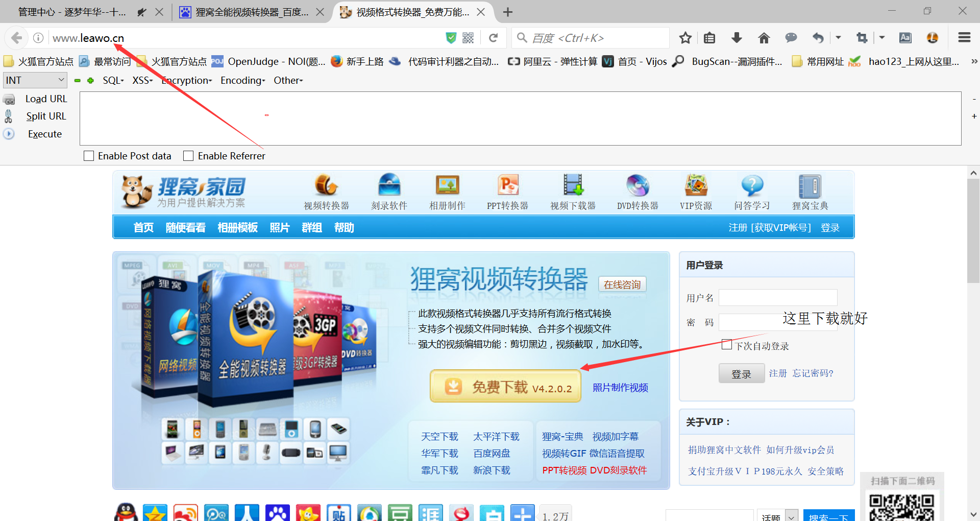The width and height of the screenshot is (980, 521).
Task: Open the VIP资源 category icon
Action: [696, 192]
